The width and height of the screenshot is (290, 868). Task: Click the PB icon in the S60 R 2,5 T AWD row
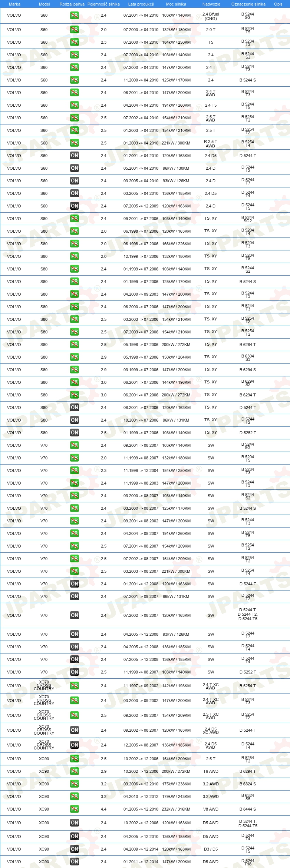(x=75, y=143)
